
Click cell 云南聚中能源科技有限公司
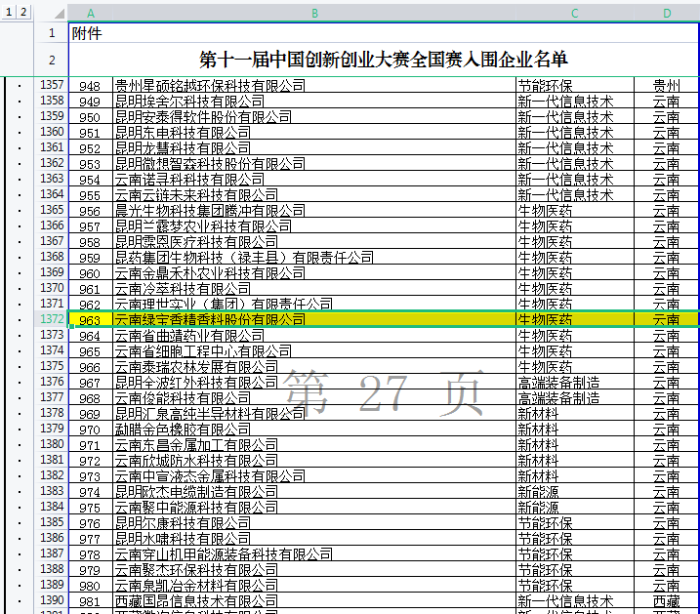click(314, 507)
